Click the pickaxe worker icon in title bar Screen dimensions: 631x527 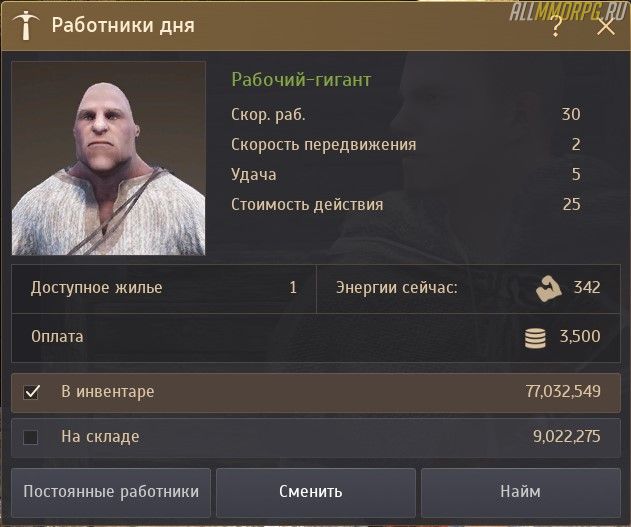pyautogui.click(x=26, y=25)
